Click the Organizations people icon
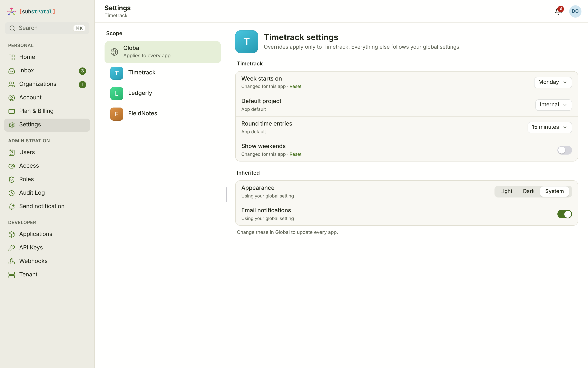The width and height of the screenshot is (588, 368). click(x=12, y=84)
